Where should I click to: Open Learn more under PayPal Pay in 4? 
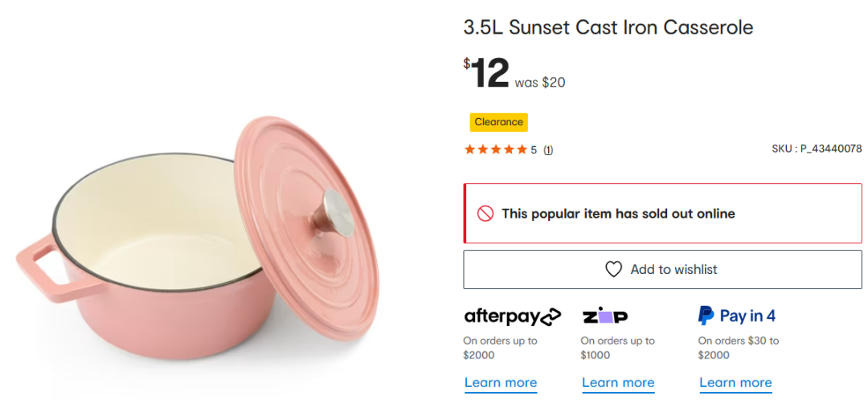735,382
